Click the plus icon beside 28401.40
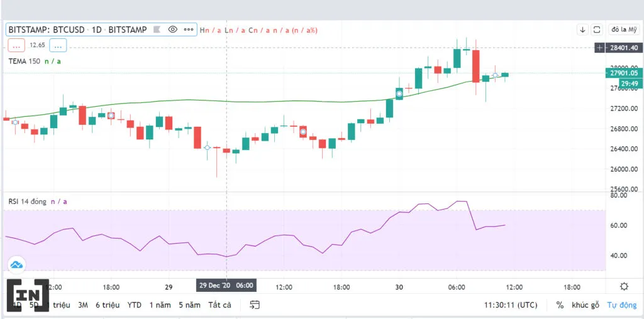 [600, 48]
